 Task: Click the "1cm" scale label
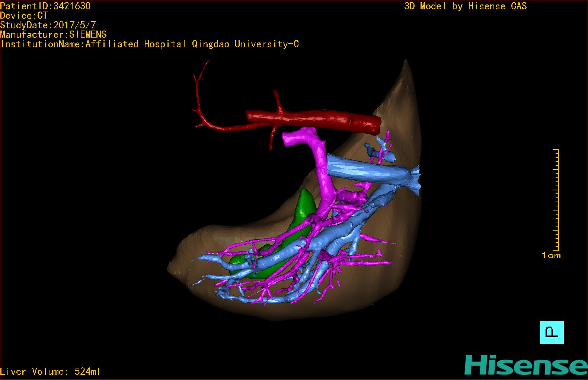click(x=551, y=256)
